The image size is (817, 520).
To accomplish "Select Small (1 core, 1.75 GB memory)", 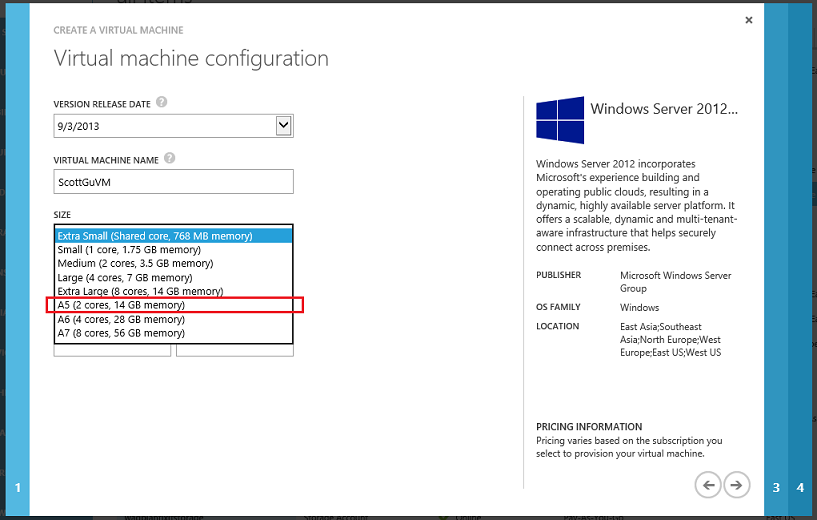I will (x=174, y=250).
